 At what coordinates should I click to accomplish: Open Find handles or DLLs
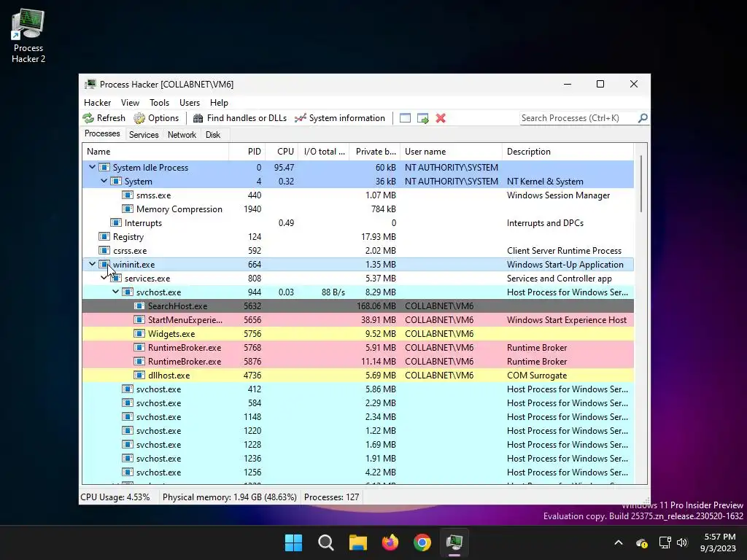point(239,118)
